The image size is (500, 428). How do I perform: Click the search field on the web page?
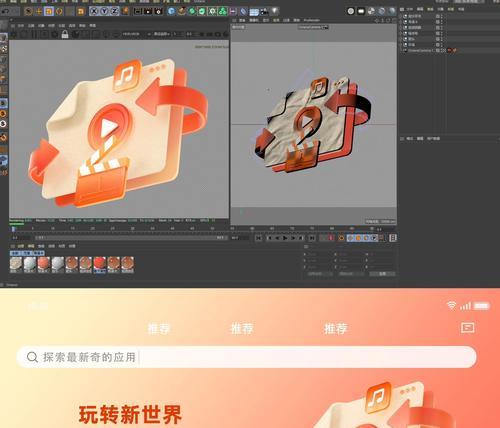pyautogui.click(x=247, y=357)
